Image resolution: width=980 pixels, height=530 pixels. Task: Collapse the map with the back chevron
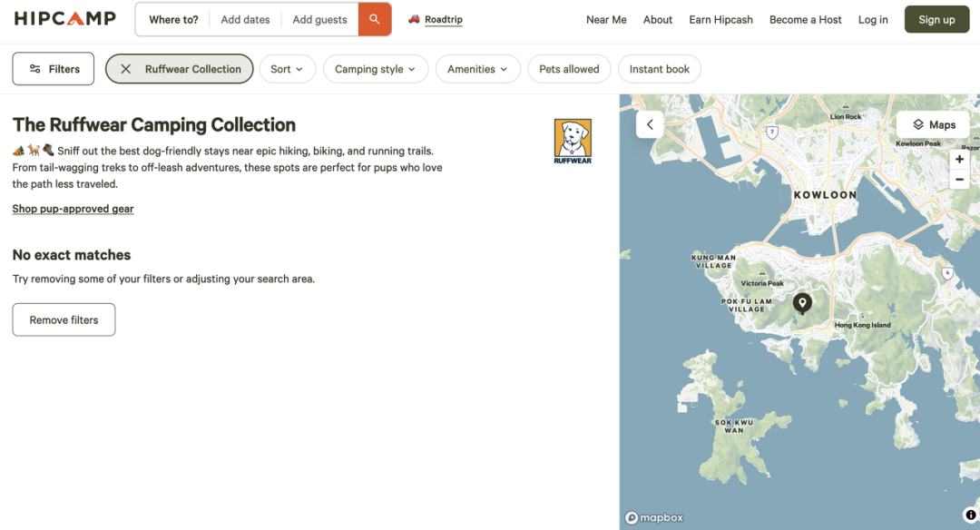[x=650, y=124]
